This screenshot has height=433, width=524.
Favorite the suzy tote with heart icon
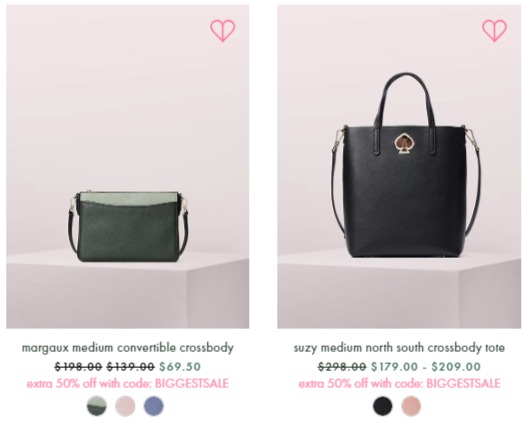(x=494, y=30)
